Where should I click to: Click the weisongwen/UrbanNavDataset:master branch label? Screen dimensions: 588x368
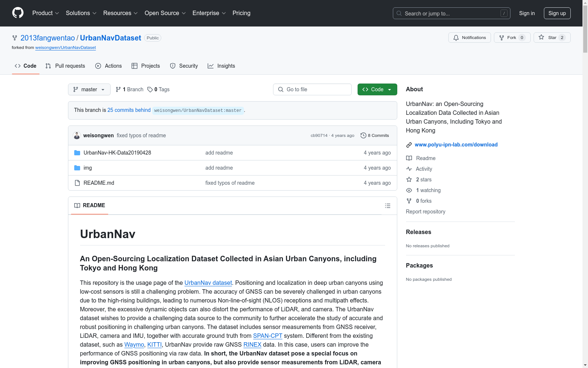coord(198,110)
